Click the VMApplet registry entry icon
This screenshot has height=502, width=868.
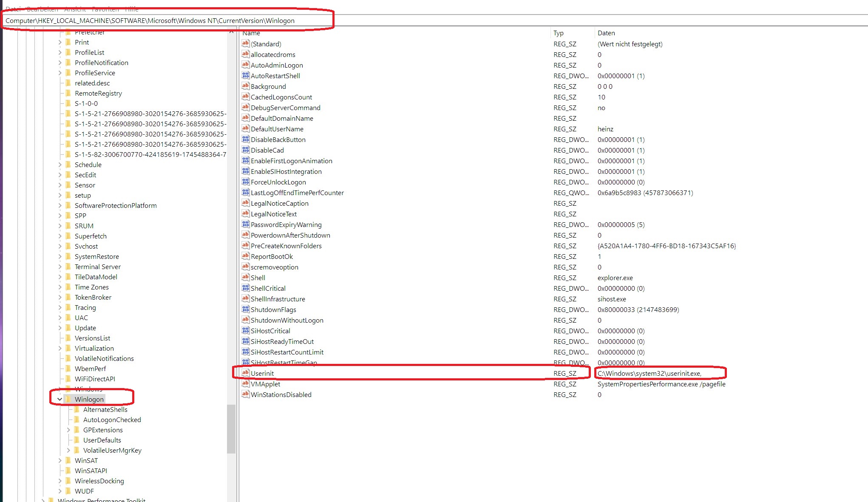[244, 384]
